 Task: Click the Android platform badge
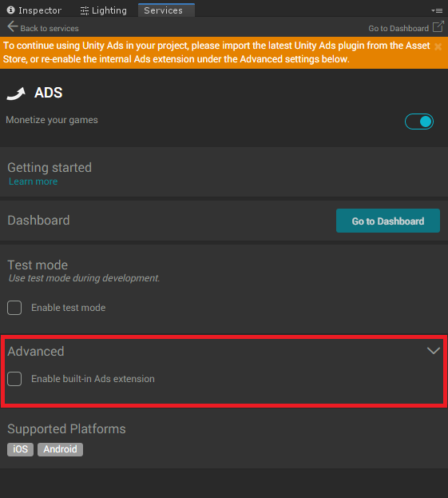coord(60,449)
